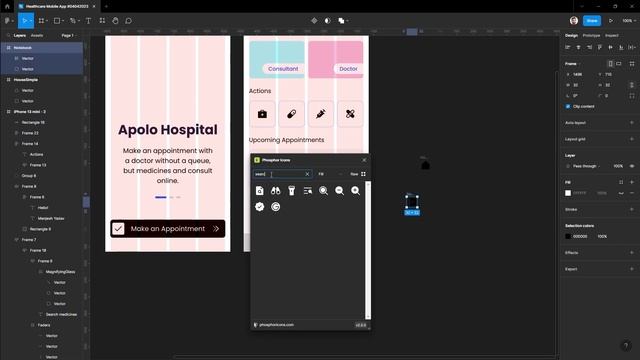Image resolution: width=640 pixels, height=360 pixels.
Task: Toggle constrain proportions link
Action: click(x=632, y=85)
